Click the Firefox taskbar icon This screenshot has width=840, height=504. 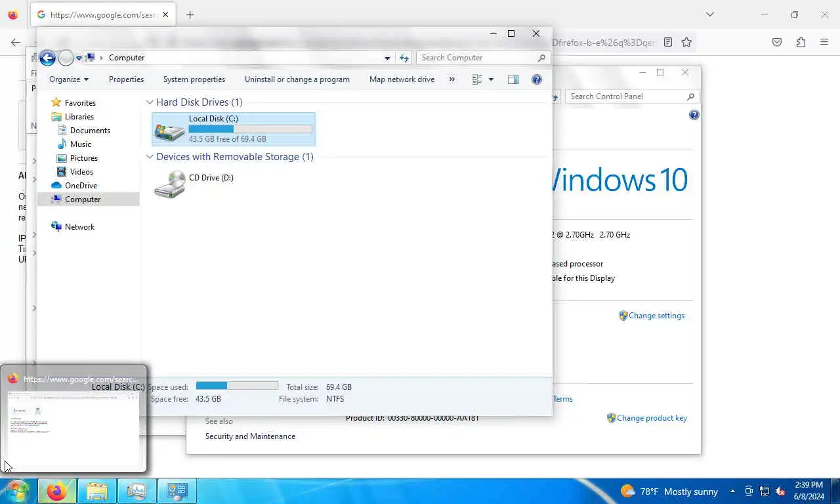(57, 491)
